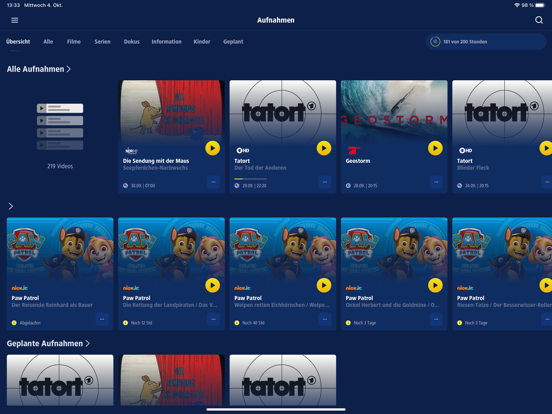Open the 181 von 200 Stunden storage bar

(x=486, y=42)
